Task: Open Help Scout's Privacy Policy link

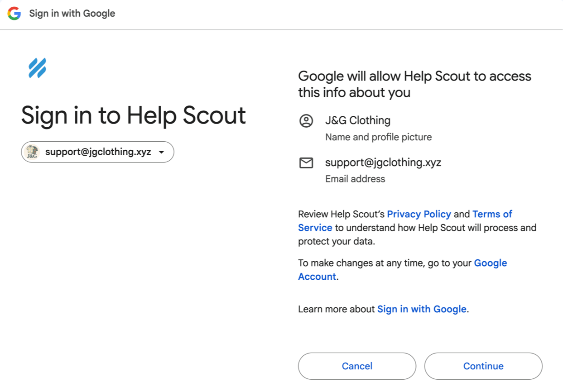Action: (x=419, y=214)
